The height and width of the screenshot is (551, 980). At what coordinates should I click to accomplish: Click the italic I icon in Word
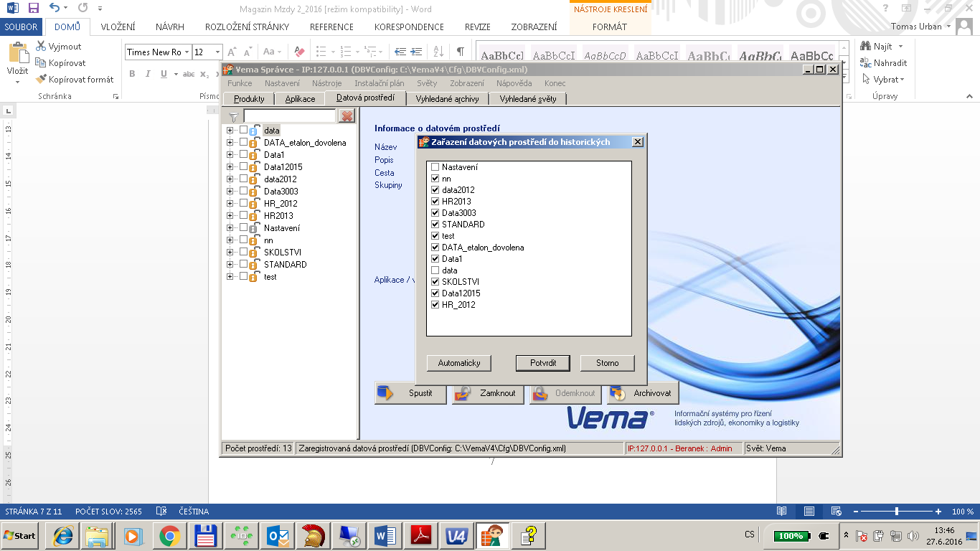148,74
